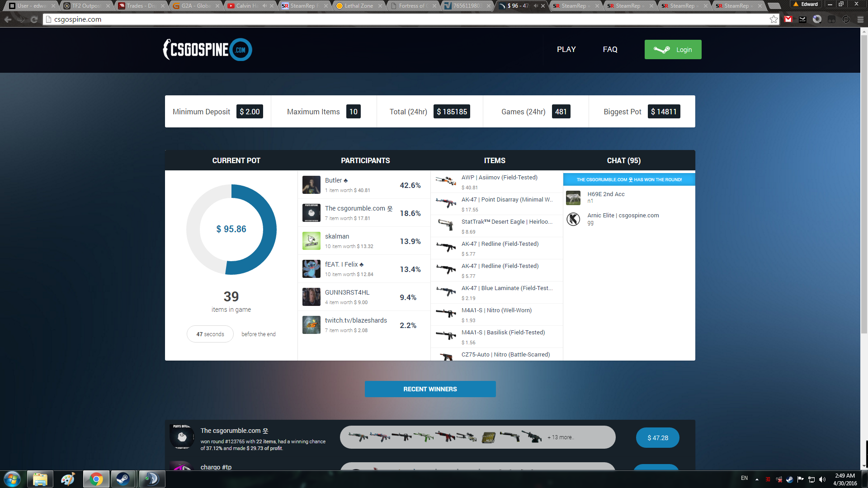Click the volume speaker tray icon
Image resolution: width=868 pixels, height=488 pixels.
pyautogui.click(x=822, y=479)
